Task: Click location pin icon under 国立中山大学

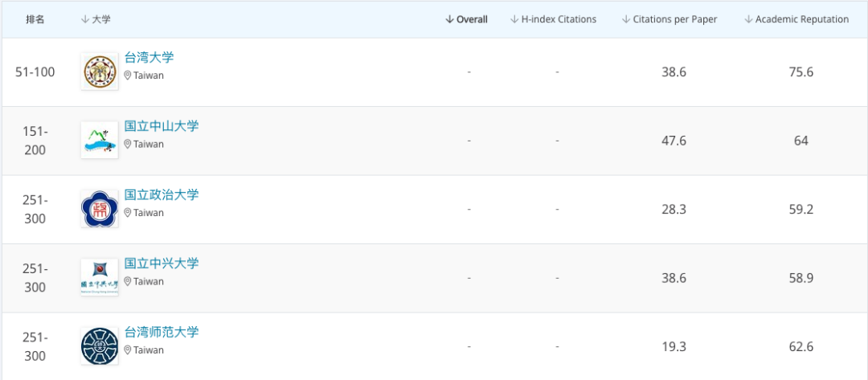Action: [x=127, y=145]
